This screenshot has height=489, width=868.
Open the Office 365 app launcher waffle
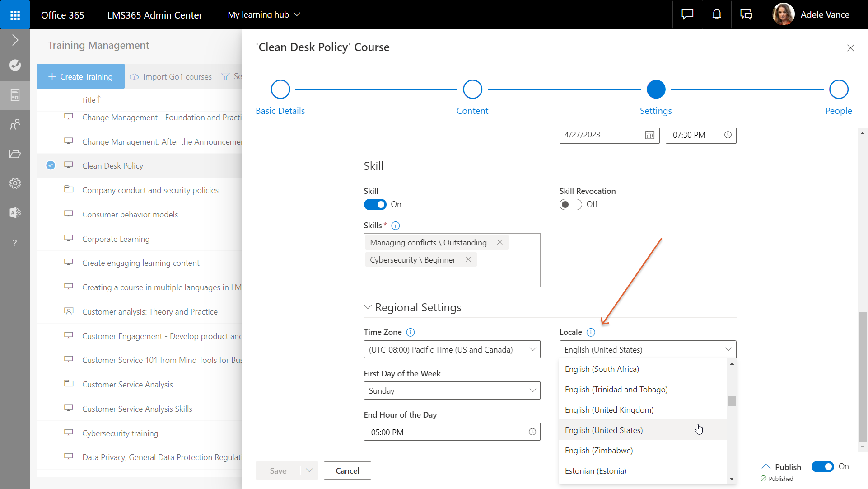pos(15,15)
